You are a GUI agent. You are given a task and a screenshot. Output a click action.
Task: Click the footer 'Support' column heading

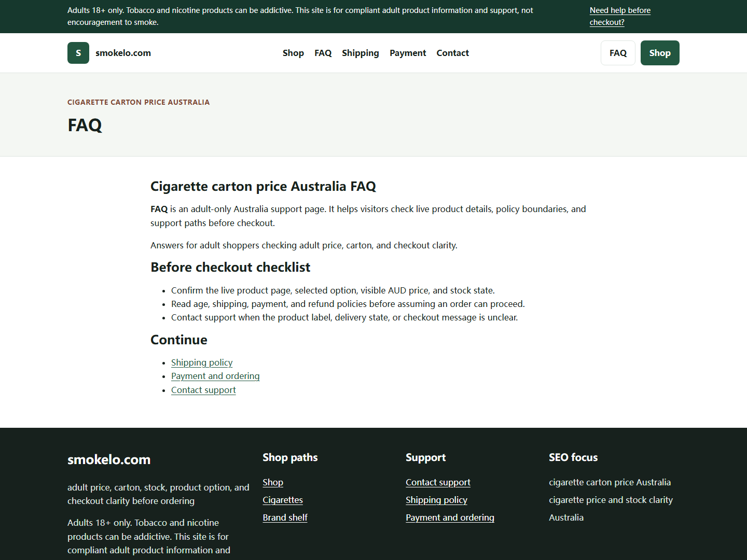[x=425, y=457]
